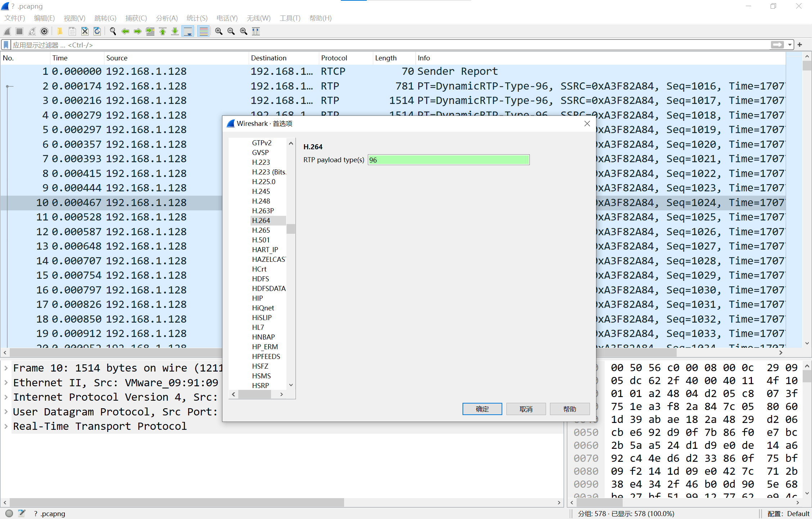Jump to the last packet
Viewport: 812px width, 519px height.
pyautogui.click(x=175, y=31)
